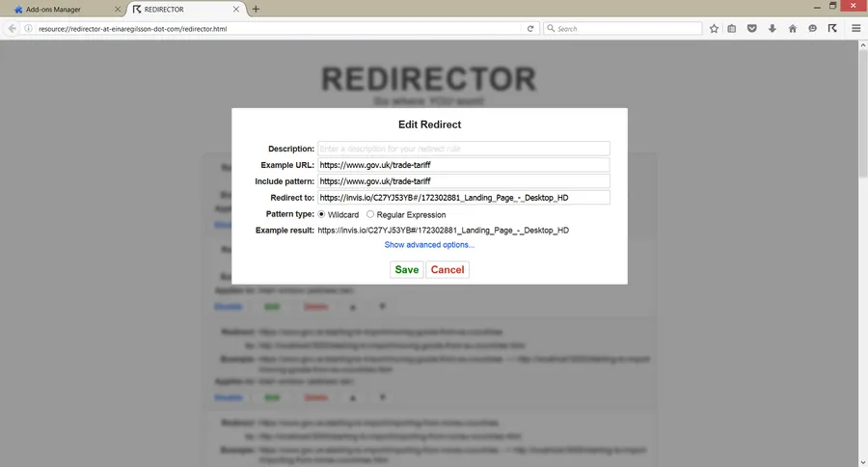
Task: Restore down the Firefox window
Action: coord(832,6)
